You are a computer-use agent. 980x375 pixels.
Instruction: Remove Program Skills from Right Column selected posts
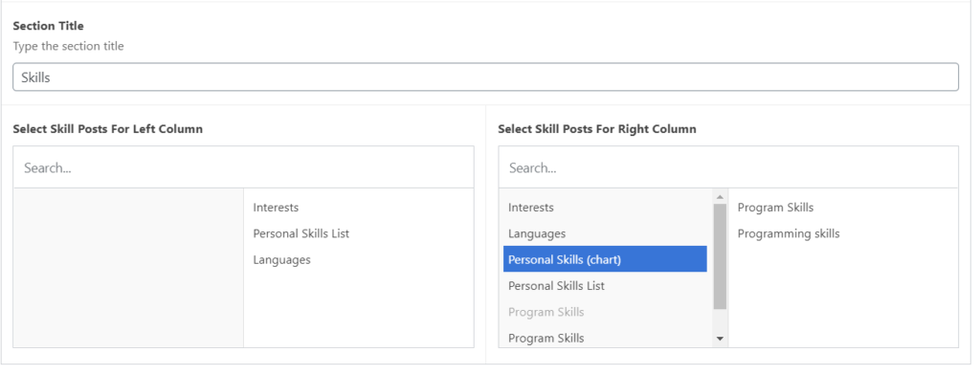[x=775, y=208]
